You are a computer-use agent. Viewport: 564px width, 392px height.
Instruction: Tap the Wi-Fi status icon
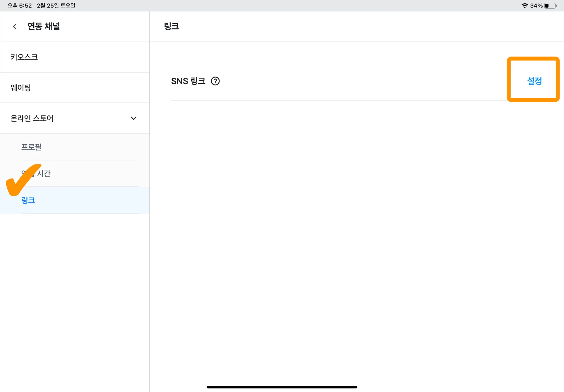[524, 6]
